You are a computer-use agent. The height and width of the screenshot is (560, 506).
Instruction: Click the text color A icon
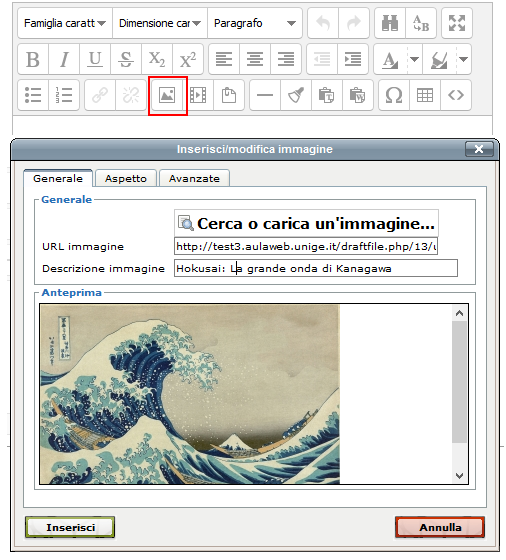pos(390,59)
